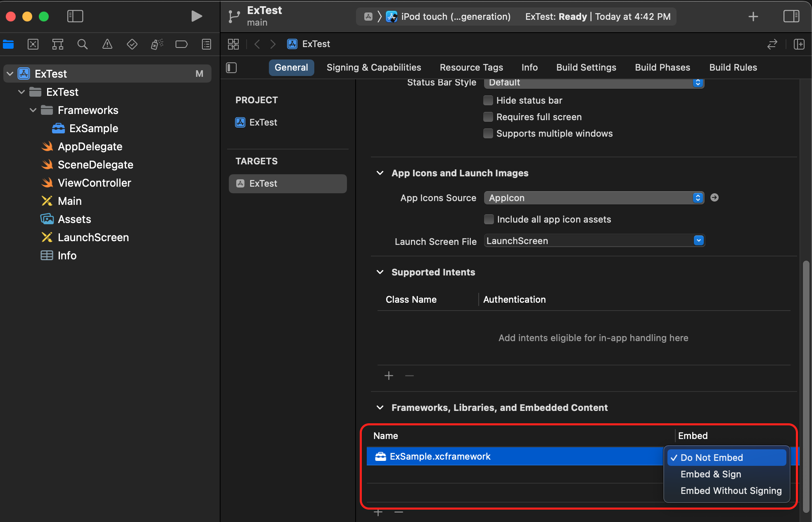Image resolution: width=812 pixels, height=522 pixels.
Task: Click the add editor split icon
Action: click(x=799, y=44)
